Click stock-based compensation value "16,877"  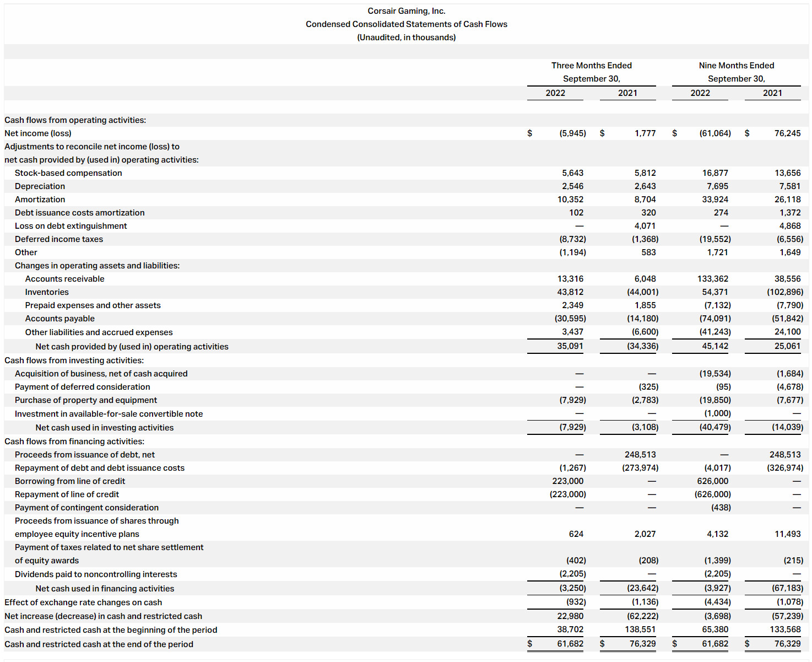(715, 173)
